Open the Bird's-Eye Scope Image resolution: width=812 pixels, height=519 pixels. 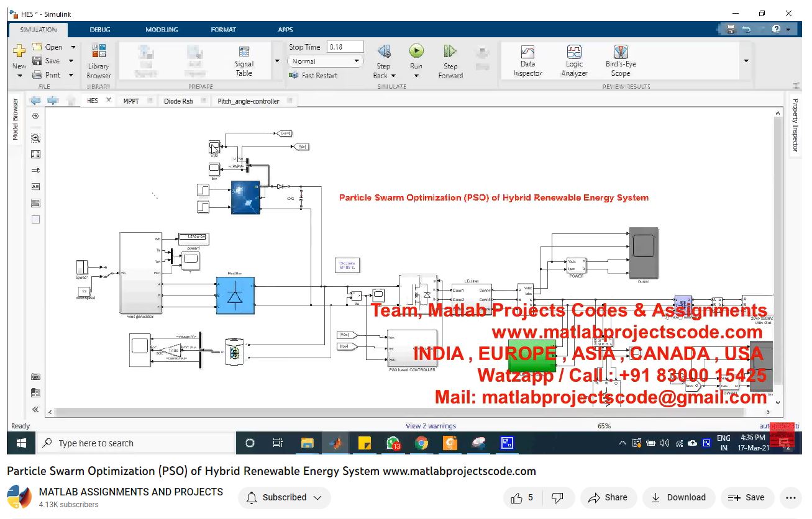point(621,61)
